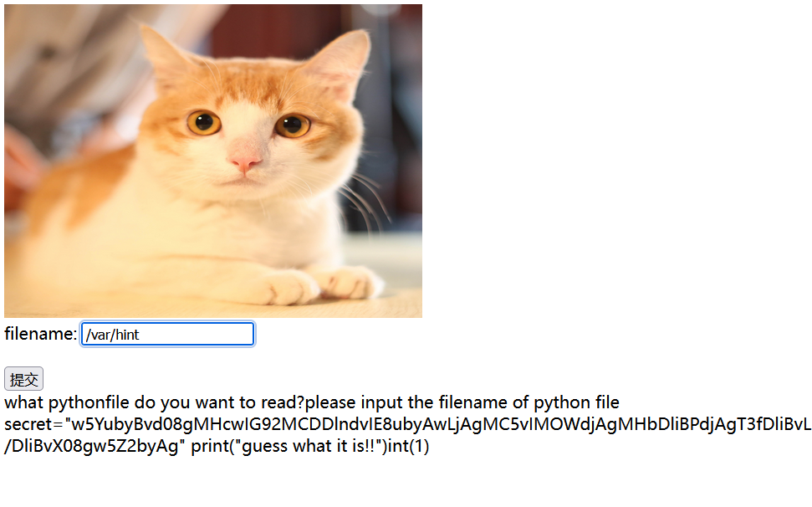The width and height of the screenshot is (812, 507).
Task: Click the filename input field containing /var/hint
Action: [167, 334]
